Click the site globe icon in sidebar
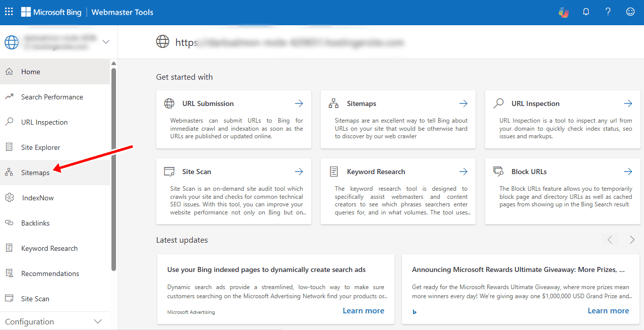The image size is (644, 330). click(x=12, y=42)
